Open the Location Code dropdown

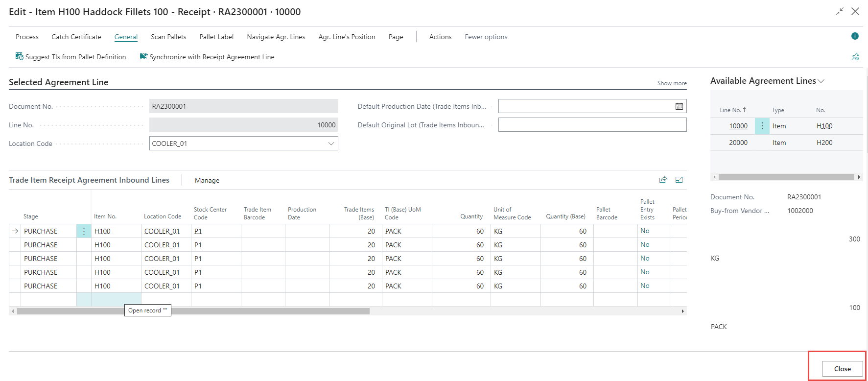331,143
